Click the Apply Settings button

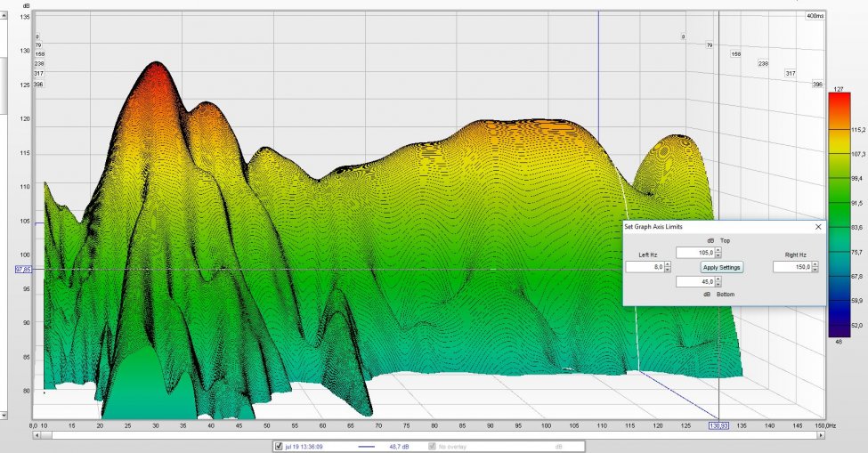[721, 267]
